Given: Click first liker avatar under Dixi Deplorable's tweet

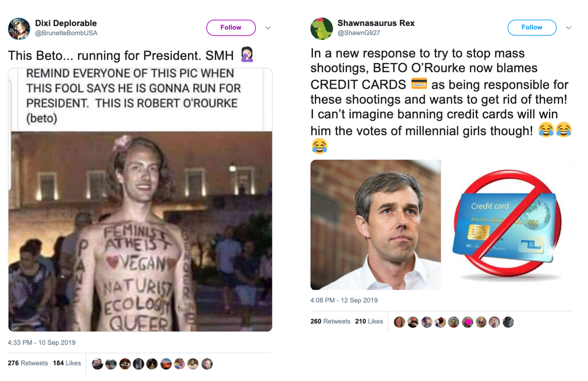Looking at the screenshot, I should click(x=97, y=364).
